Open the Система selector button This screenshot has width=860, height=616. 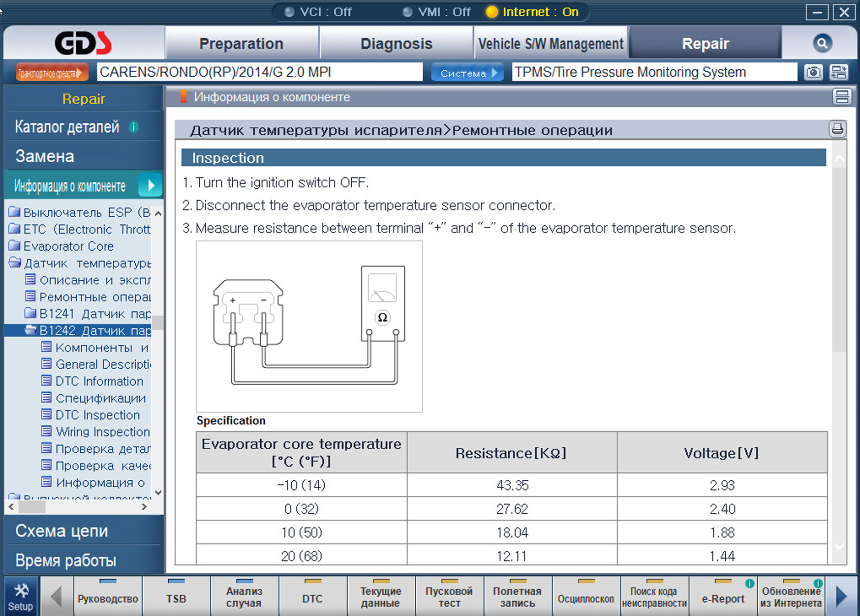click(467, 73)
